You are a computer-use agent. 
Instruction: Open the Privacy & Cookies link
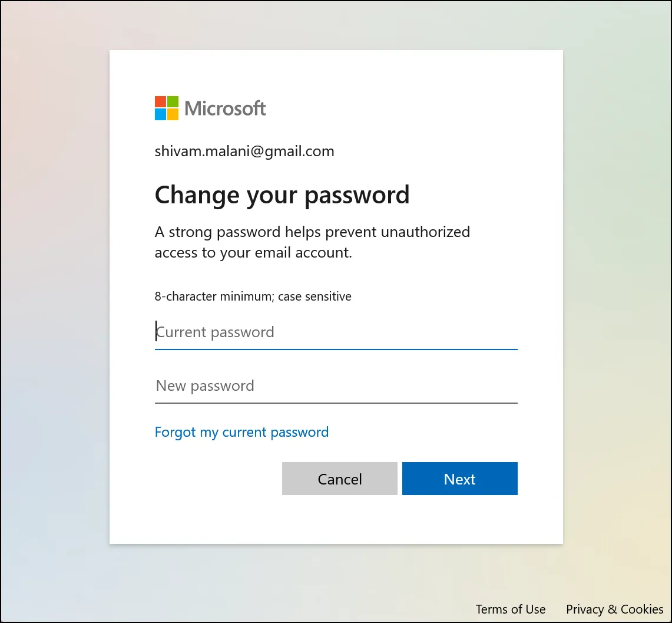point(615,609)
